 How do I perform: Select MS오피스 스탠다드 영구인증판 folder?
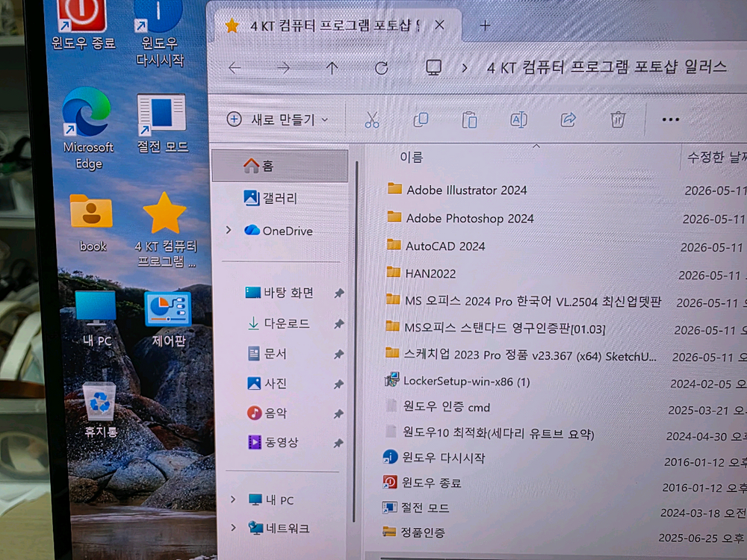[x=495, y=328]
